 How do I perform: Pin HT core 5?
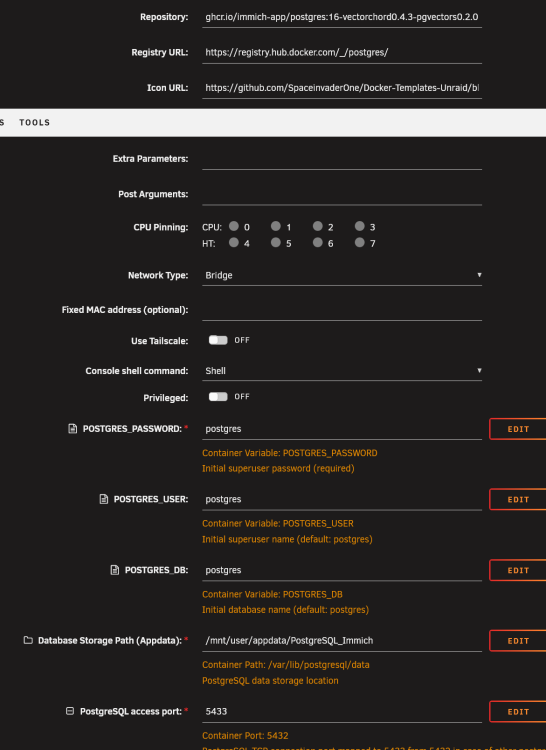coord(276,243)
